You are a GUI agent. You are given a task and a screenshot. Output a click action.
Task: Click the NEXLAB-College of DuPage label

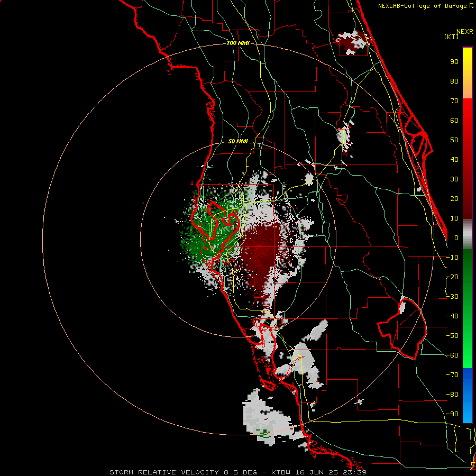point(423,6)
